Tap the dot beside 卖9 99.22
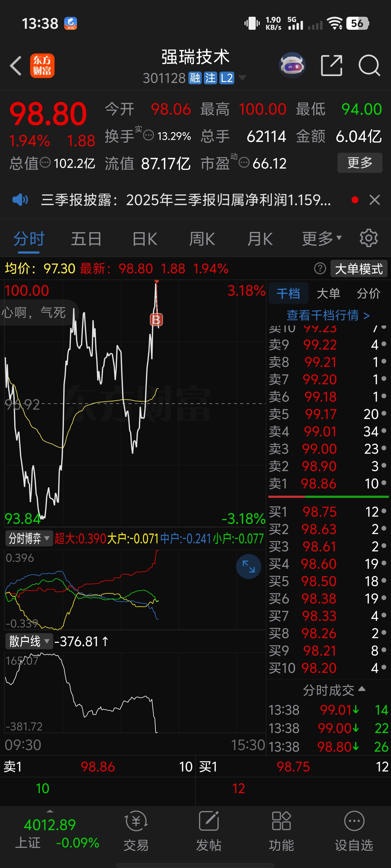 [x=384, y=344]
